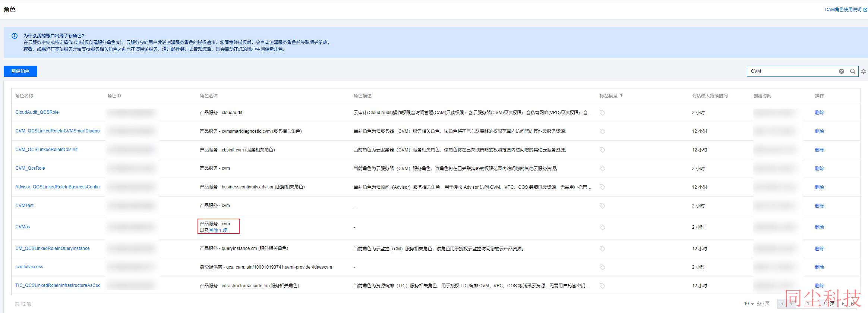Click the tag icon for CVMTest row
Viewport: 868px width, 313px height.
click(x=602, y=206)
